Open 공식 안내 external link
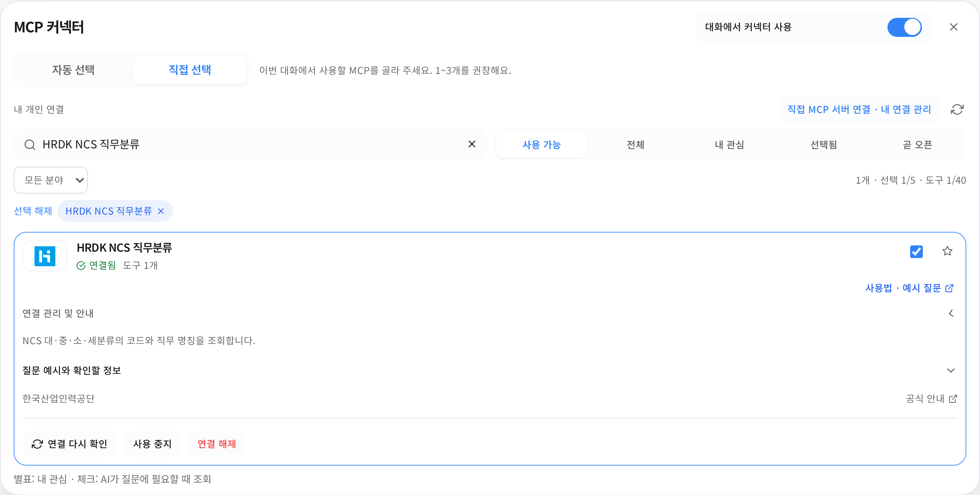The height and width of the screenshot is (495, 980). pos(931,398)
